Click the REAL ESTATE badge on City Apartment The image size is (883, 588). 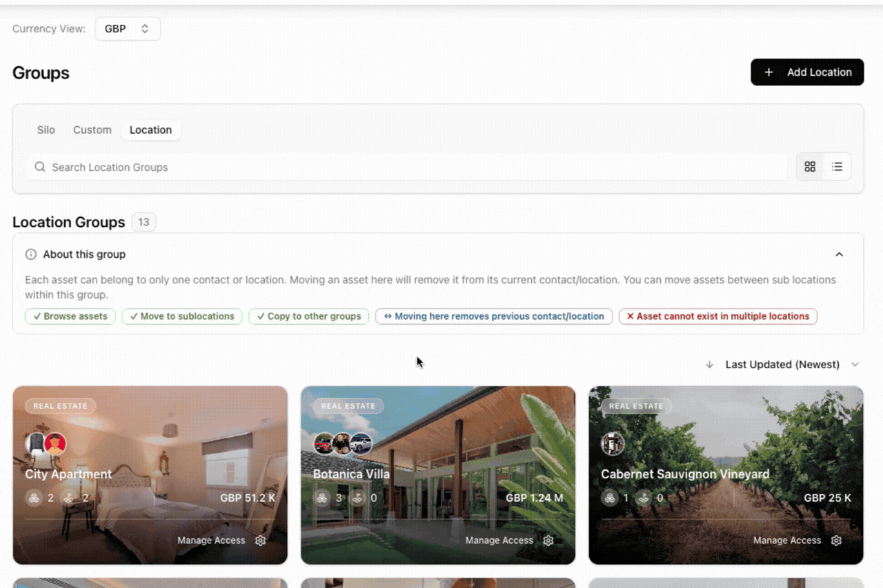pyautogui.click(x=61, y=406)
